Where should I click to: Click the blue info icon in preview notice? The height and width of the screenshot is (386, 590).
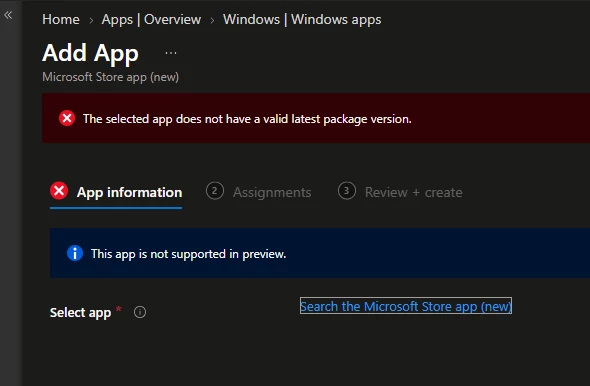point(75,253)
